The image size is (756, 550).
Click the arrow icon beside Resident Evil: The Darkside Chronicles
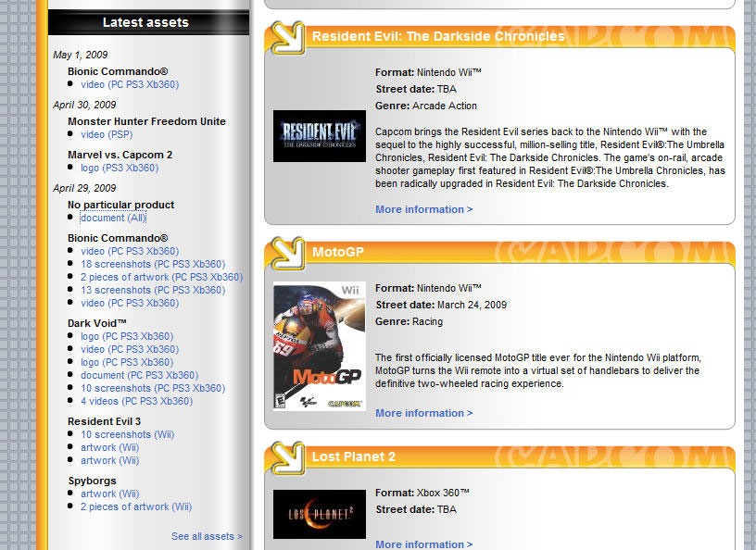287,38
